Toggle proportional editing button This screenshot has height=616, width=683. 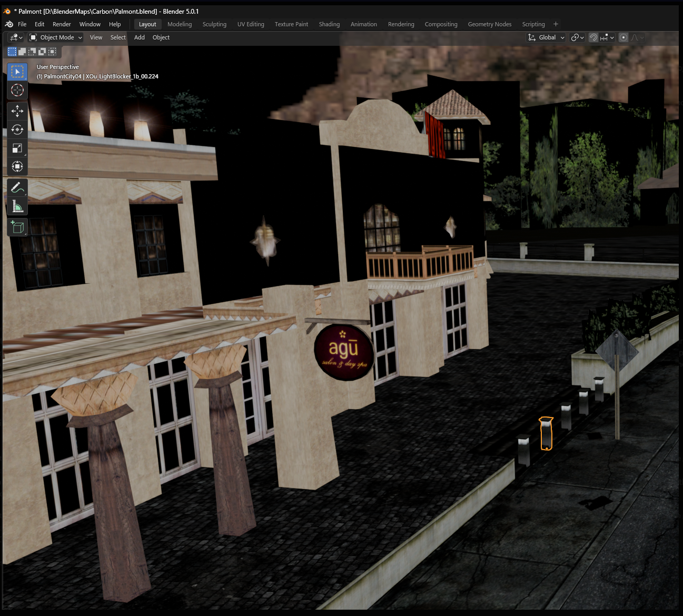(x=623, y=37)
